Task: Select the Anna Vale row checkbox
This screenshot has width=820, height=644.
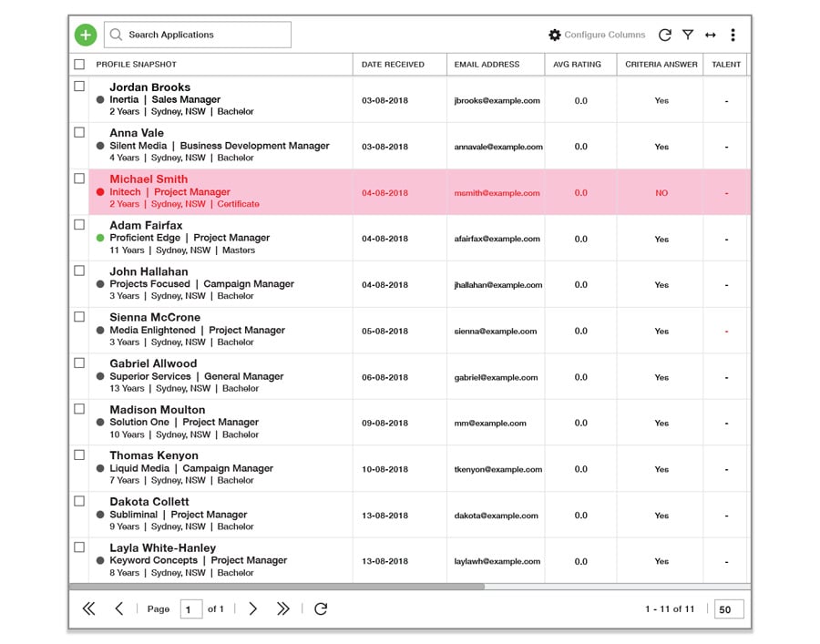Action: pos(79,132)
